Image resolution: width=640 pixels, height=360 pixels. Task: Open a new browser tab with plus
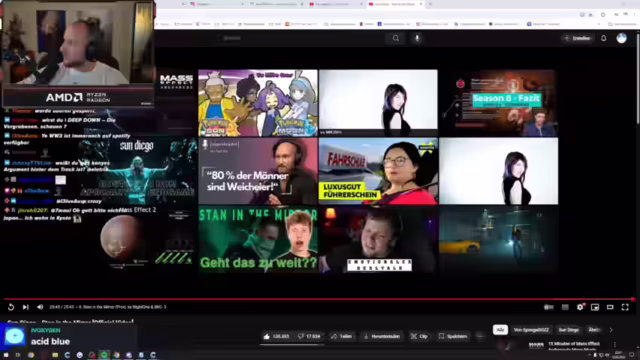click(430, 4)
